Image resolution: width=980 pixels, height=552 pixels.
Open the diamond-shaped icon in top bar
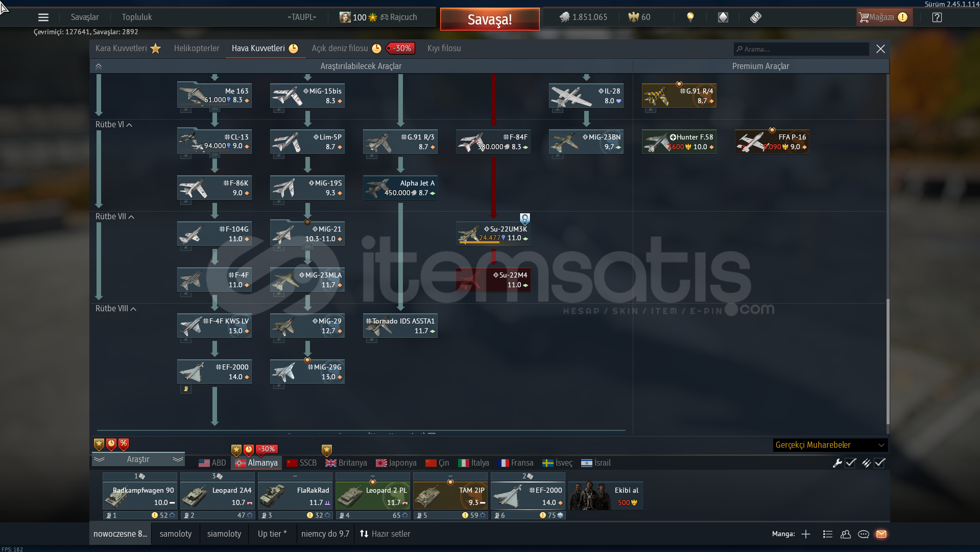(723, 17)
